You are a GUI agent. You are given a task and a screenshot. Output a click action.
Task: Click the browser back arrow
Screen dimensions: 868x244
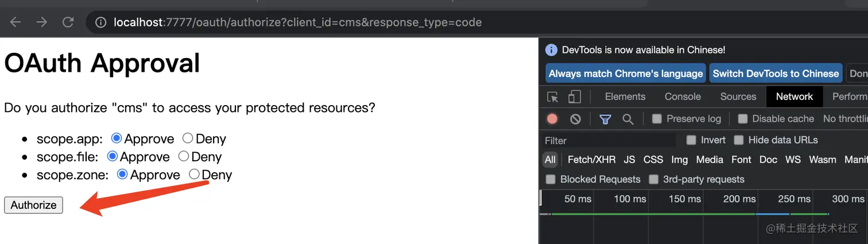click(15, 22)
